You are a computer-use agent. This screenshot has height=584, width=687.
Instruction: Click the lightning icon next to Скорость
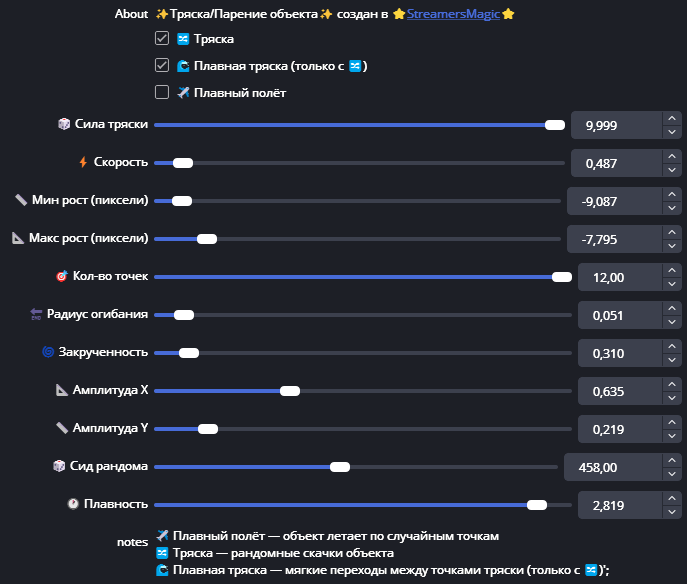(83, 162)
